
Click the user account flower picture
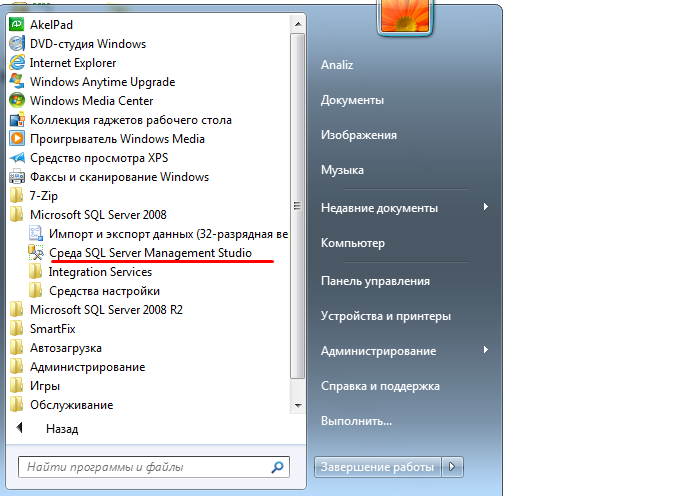pos(405,16)
